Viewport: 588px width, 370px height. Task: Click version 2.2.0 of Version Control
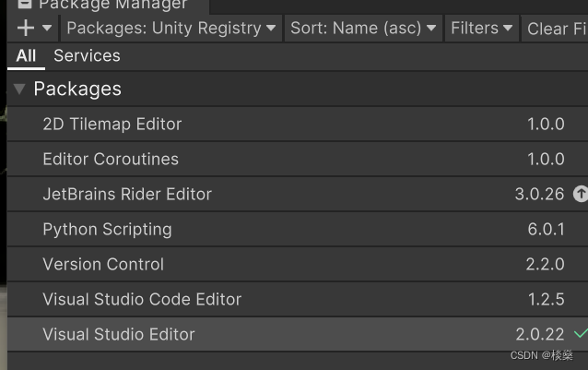click(x=546, y=264)
